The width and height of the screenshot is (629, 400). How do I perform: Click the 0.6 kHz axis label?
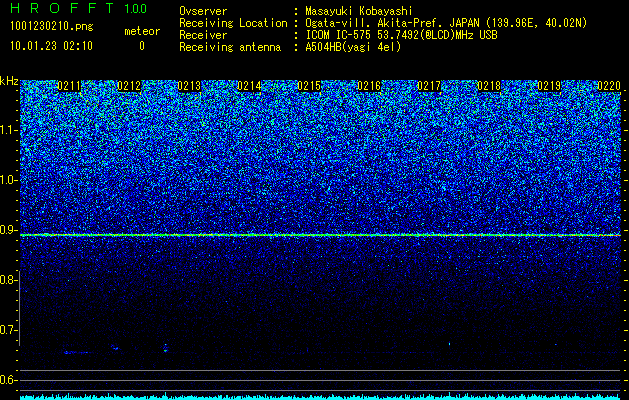coord(9,380)
